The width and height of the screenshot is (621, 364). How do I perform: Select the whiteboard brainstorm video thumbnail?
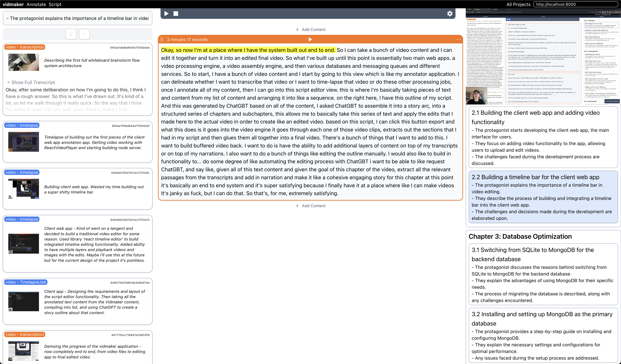pos(23,62)
